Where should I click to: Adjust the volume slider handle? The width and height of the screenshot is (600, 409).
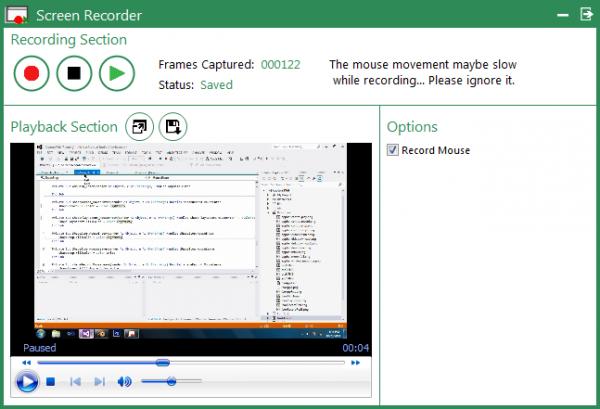tap(171, 381)
